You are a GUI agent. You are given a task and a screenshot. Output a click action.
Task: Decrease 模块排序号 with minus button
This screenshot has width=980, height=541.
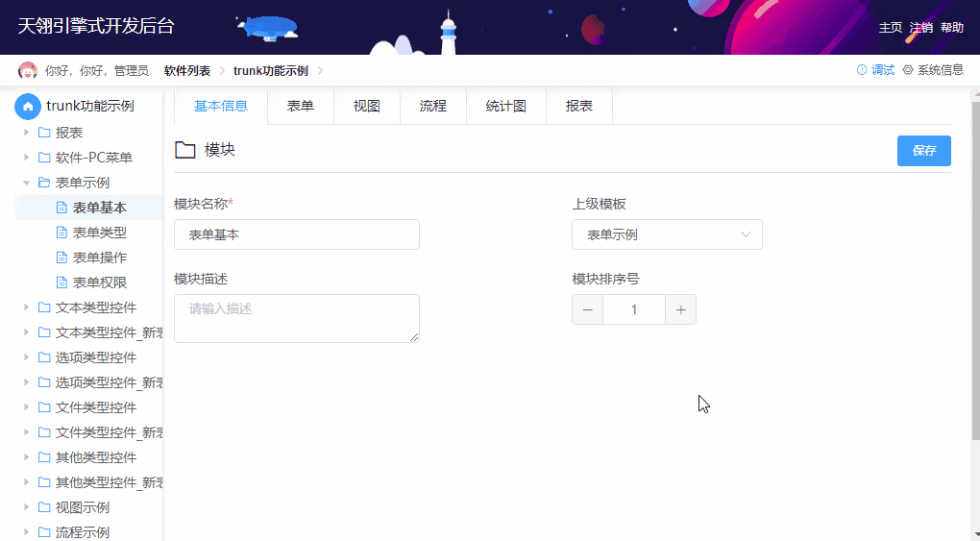point(588,309)
